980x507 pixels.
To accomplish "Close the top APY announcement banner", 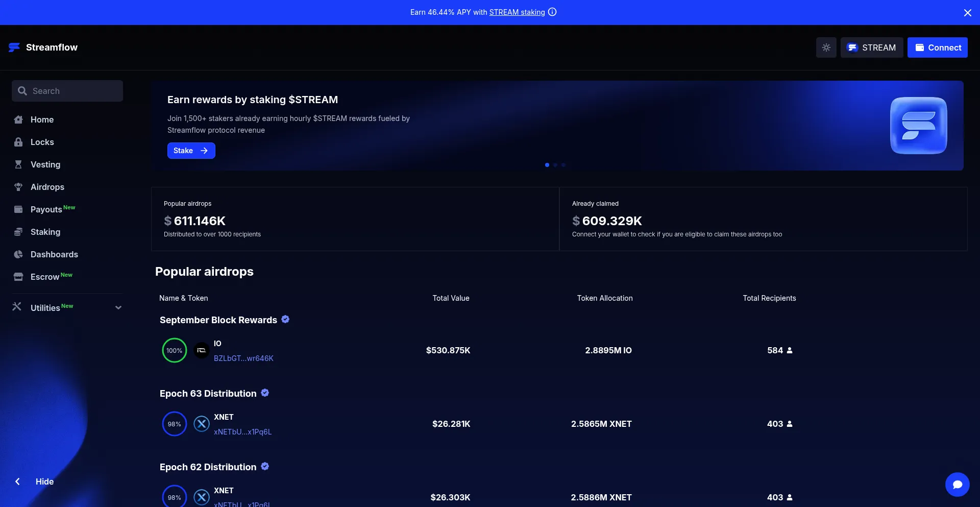I will (967, 13).
